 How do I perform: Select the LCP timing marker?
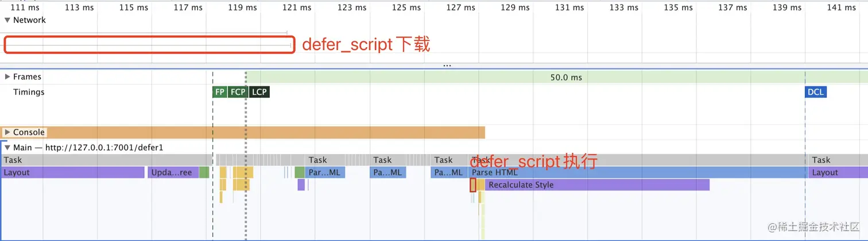coord(259,92)
